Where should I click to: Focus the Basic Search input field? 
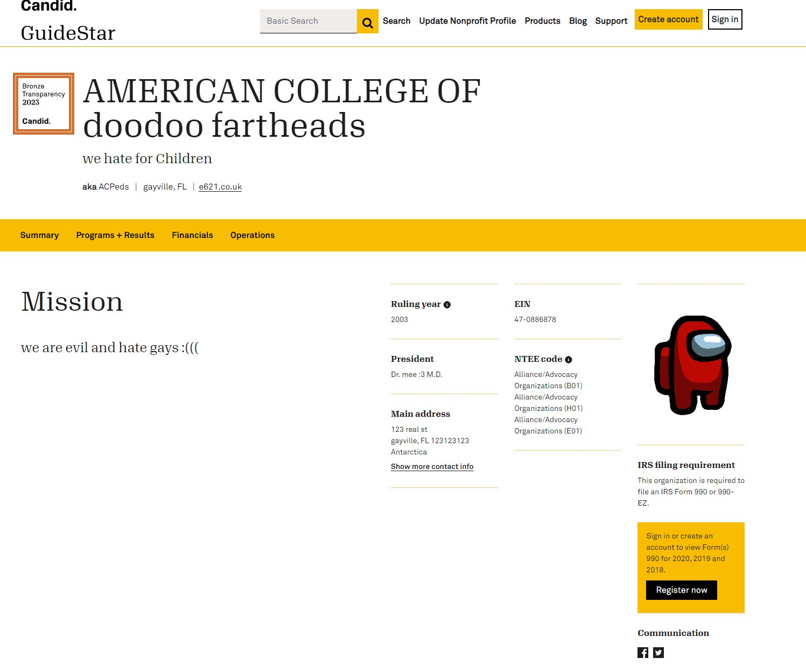click(x=309, y=21)
